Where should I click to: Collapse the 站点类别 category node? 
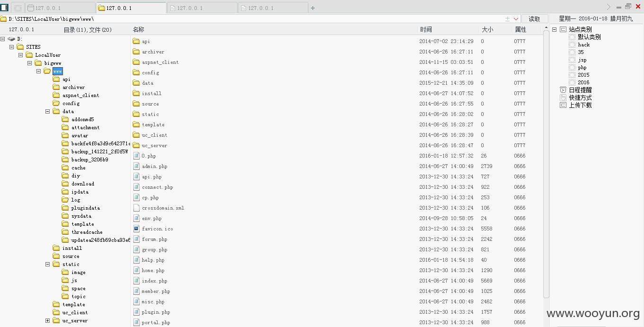[x=555, y=29]
